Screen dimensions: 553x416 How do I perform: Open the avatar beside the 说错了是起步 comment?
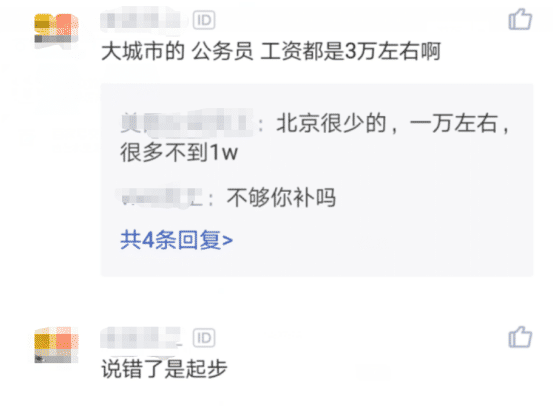(56, 345)
